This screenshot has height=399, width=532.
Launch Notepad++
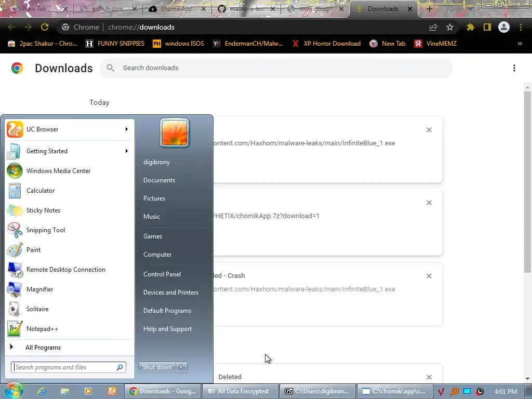coord(68,328)
